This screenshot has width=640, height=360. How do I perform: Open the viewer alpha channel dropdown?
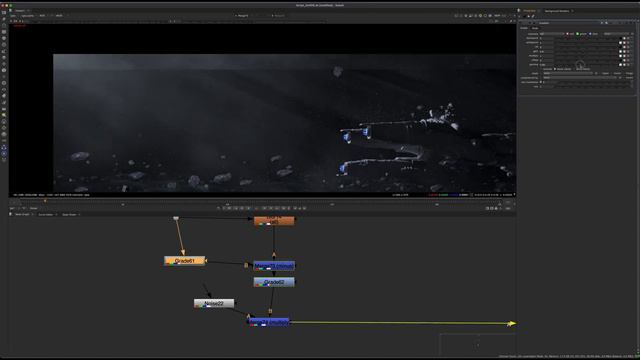coord(28,16)
